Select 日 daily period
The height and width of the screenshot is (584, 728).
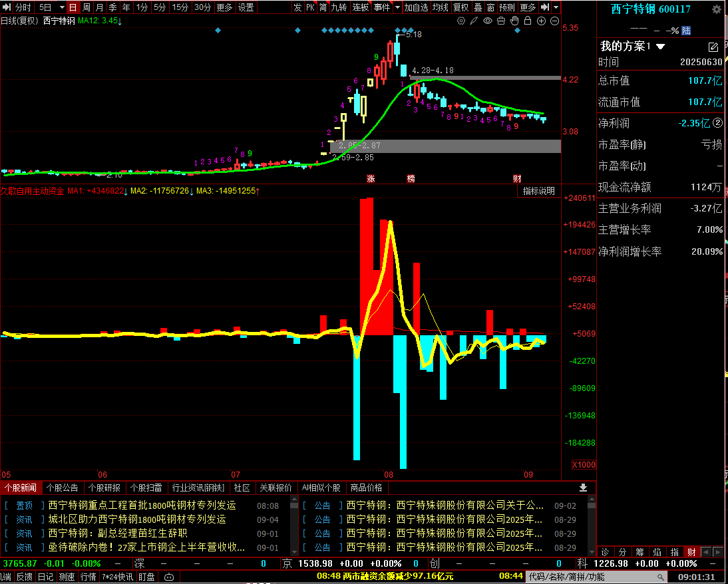click(x=73, y=7)
